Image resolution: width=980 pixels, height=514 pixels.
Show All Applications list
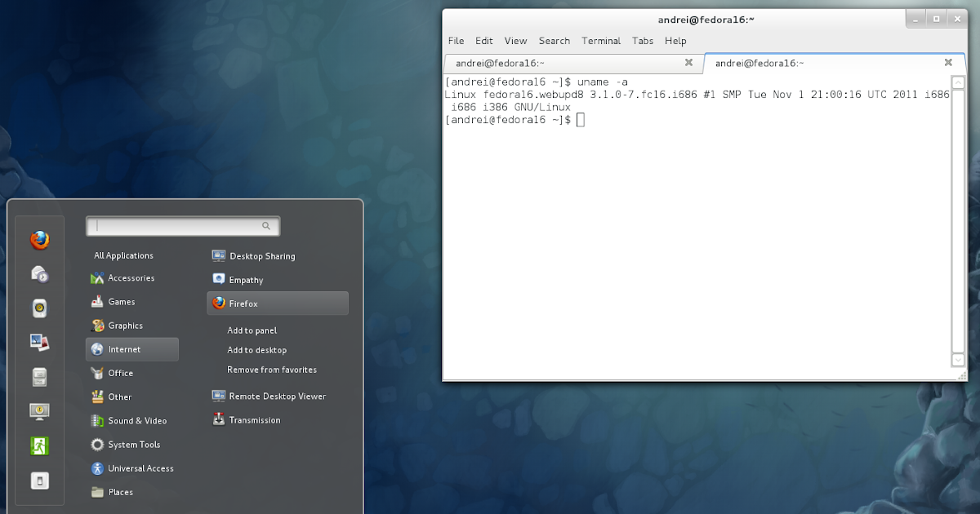click(x=123, y=255)
